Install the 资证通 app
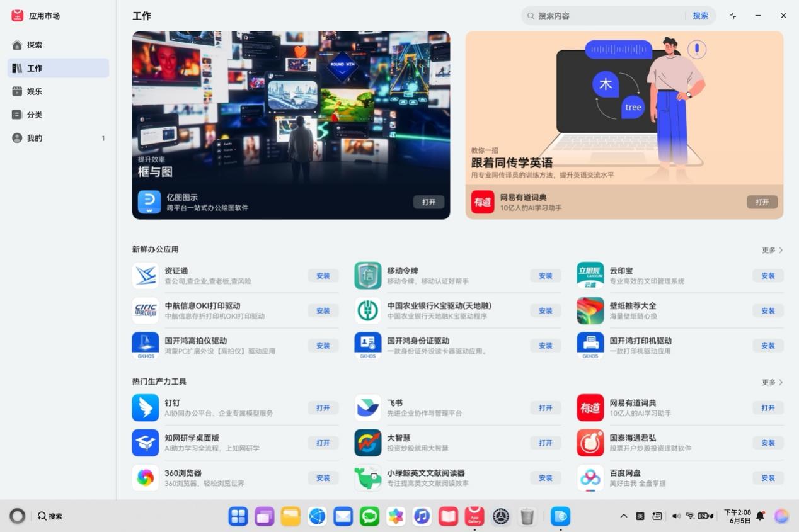This screenshot has width=799, height=532. 323,276
